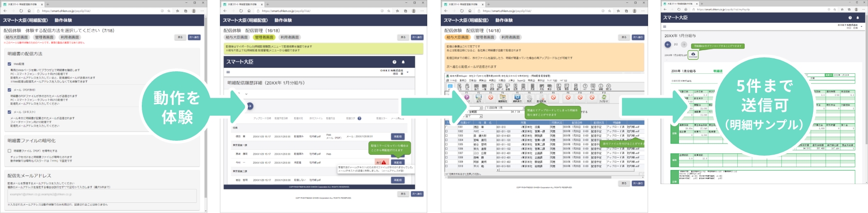Click help icon in the payslip window header
Viewport: 868px width, 213px height.
851,17
